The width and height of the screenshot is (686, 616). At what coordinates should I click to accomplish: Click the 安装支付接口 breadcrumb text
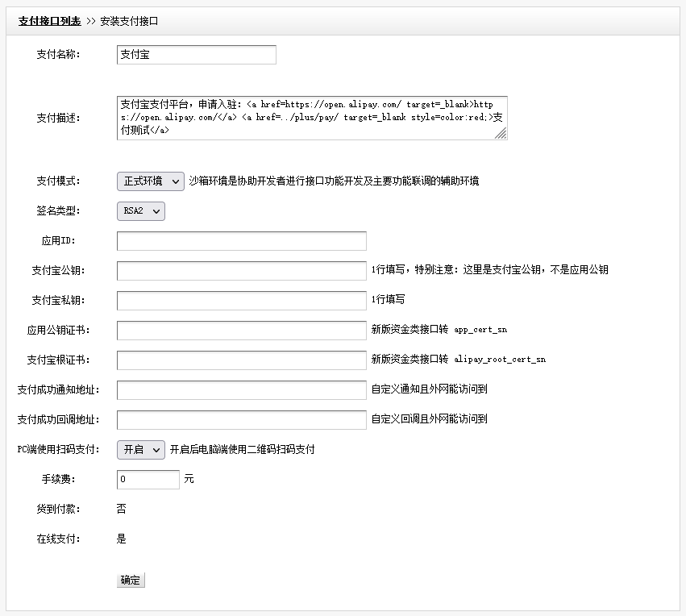click(129, 22)
